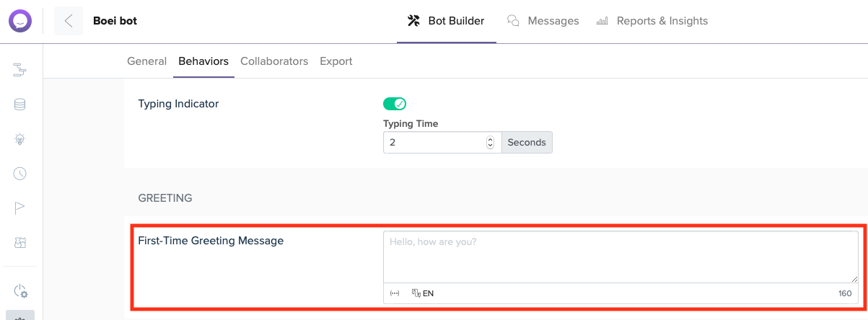
Task: Open the power settings icon in sidebar
Action: pyautogui.click(x=20, y=291)
